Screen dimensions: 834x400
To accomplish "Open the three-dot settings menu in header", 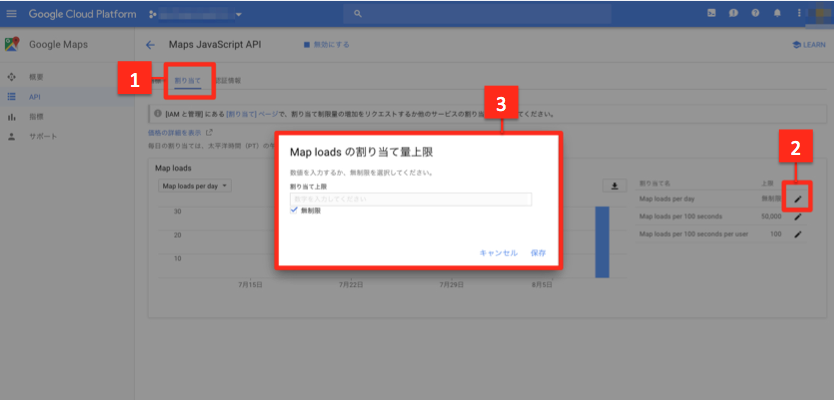I will point(799,14).
